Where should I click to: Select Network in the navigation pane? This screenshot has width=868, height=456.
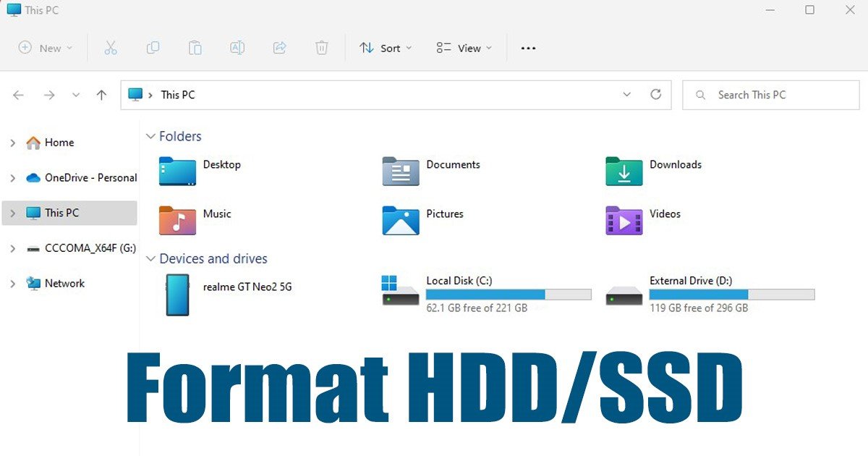[64, 284]
